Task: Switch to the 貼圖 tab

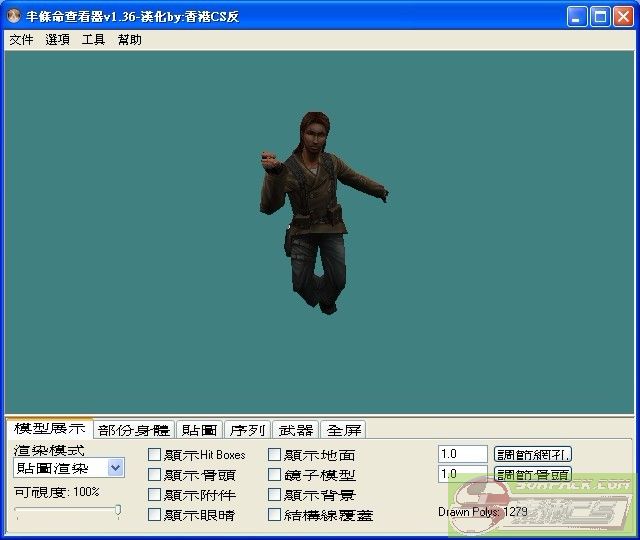Action: pyautogui.click(x=199, y=430)
